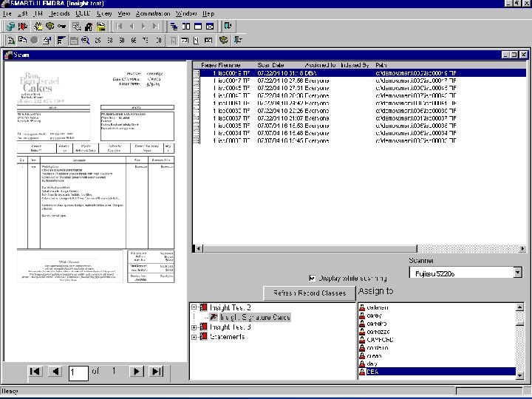Go to last page in Scan viewer
The height and width of the screenshot is (399, 532).
[x=157, y=372]
